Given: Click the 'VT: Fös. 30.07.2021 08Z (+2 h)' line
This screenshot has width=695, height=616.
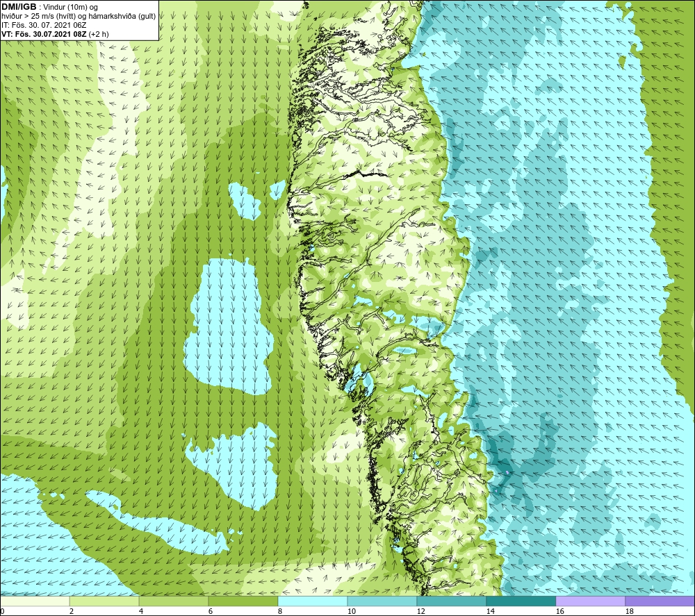Looking at the screenshot, I should pyautogui.click(x=55, y=34).
